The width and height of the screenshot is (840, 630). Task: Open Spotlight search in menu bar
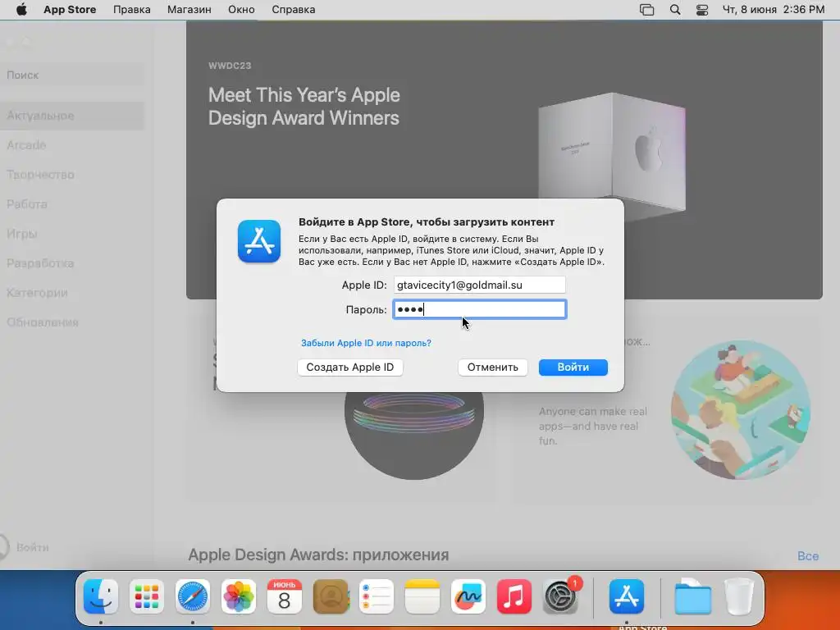(x=675, y=10)
